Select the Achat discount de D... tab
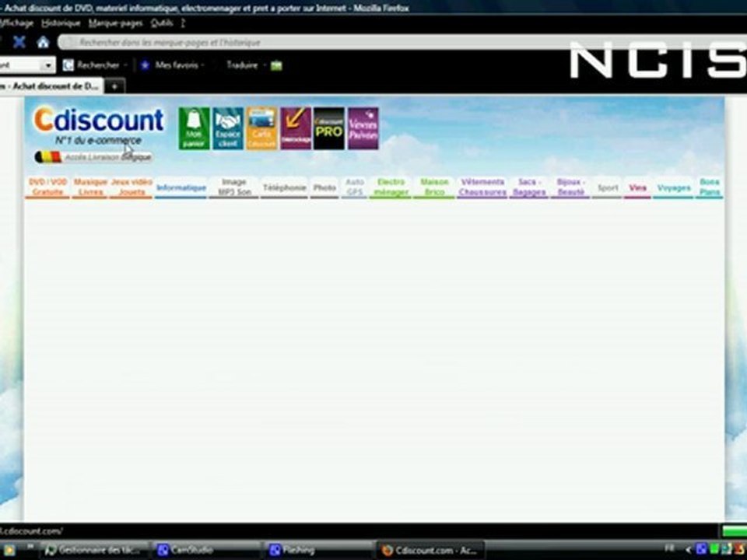The height and width of the screenshot is (560, 747). coord(51,86)
